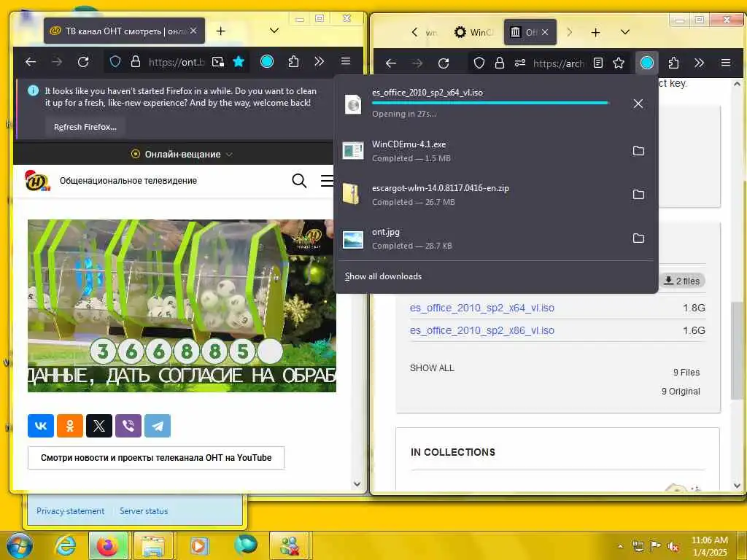Share via Telegram
The height and width of the screenshot is (560, 747).
pyautogui.click(x=158, y=426)
